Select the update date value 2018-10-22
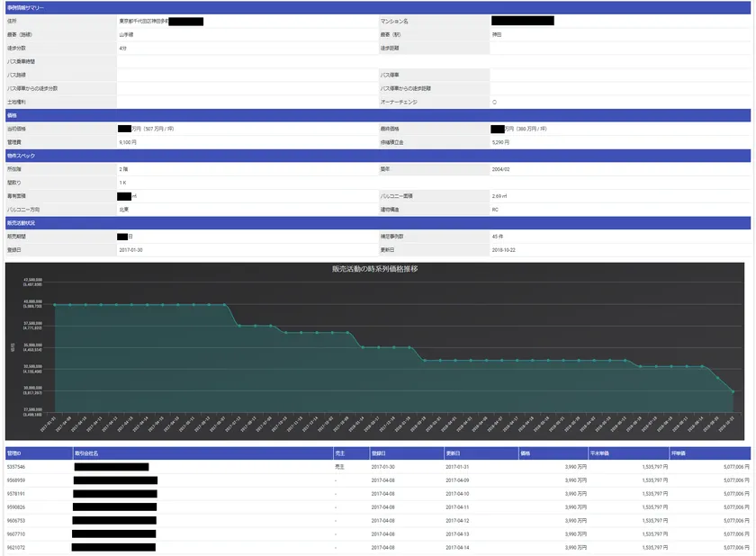 (505, 249)
